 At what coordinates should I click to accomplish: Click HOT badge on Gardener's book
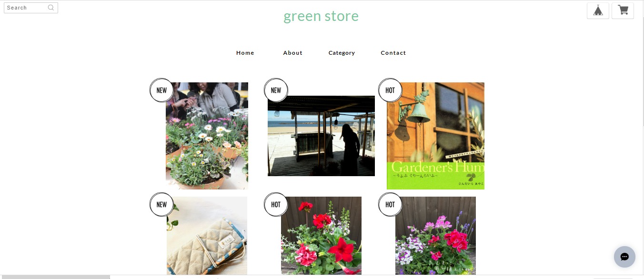pos(390,90)
